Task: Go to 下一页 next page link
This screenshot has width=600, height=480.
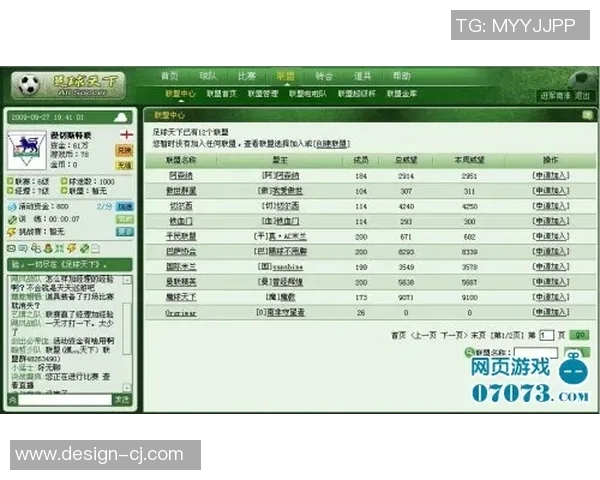Action: (453, 335)
